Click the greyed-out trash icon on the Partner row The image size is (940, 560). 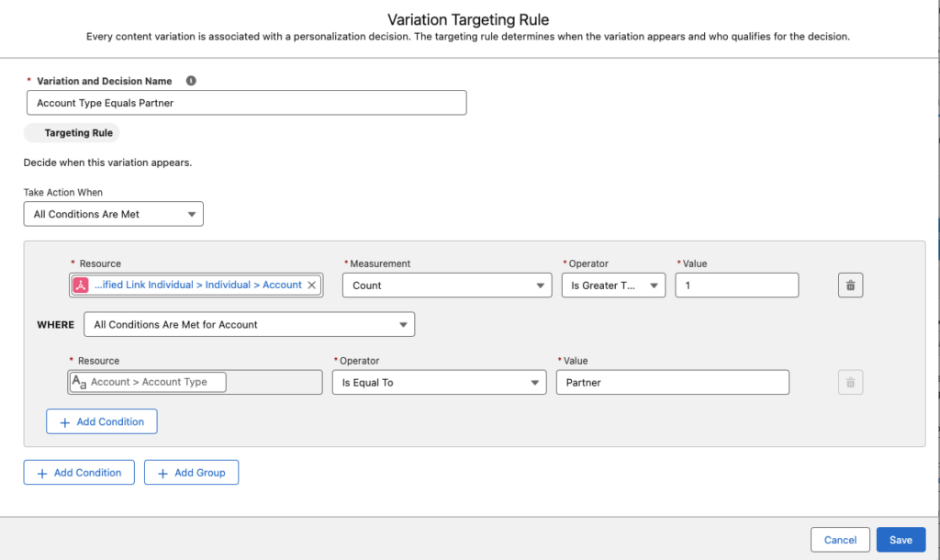coord(850,383)
